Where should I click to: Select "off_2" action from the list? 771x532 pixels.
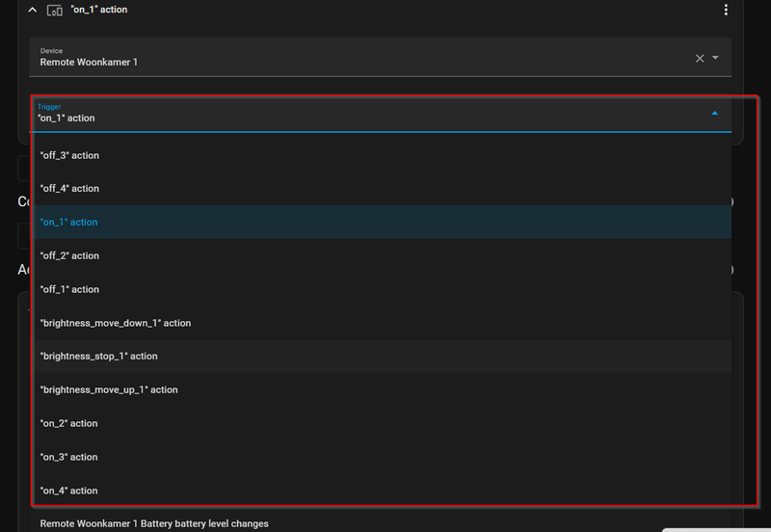382,255
